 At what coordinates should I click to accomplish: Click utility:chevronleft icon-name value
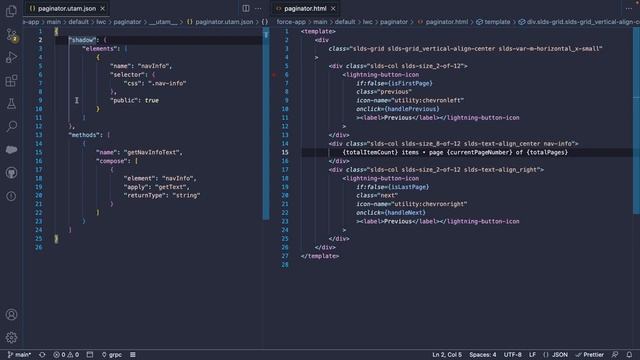click(x=427, y=100)
